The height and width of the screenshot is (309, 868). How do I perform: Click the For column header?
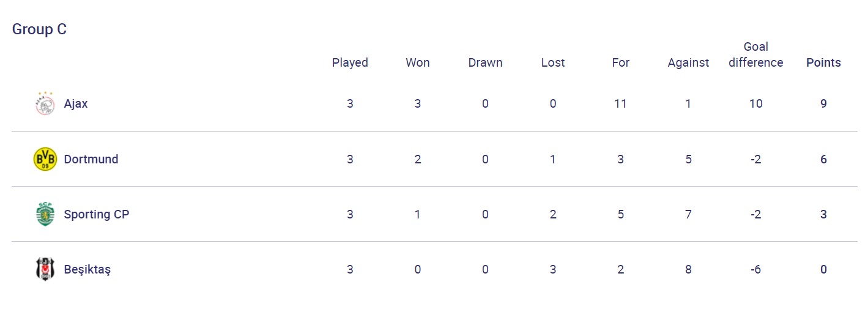tap(620, 62)
